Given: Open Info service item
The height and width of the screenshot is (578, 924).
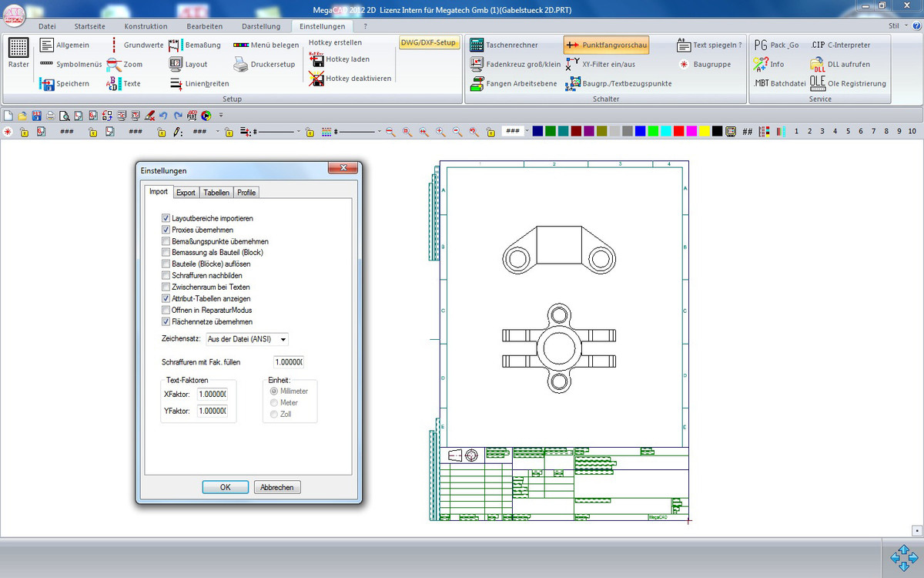Looking at the screenshot, I should pyautogui.click(x=768, y=64).
